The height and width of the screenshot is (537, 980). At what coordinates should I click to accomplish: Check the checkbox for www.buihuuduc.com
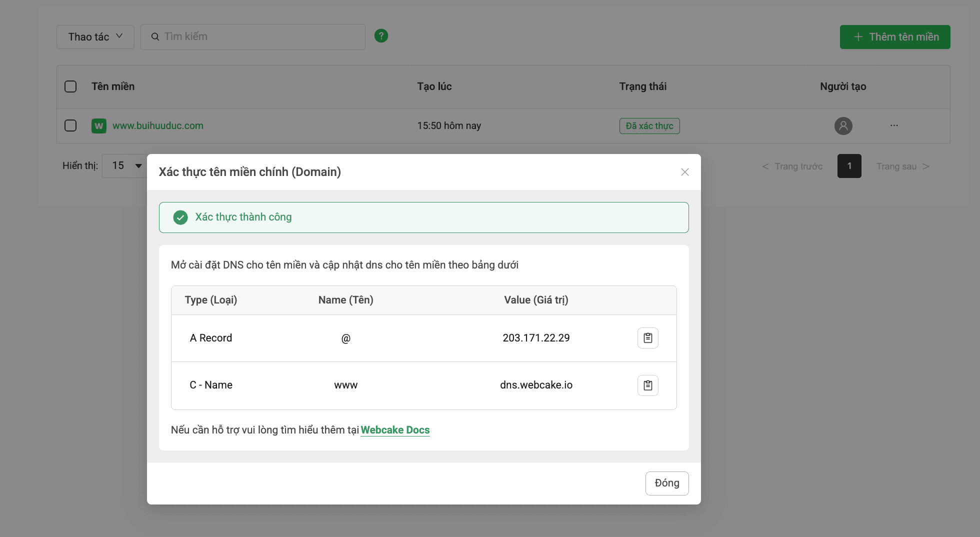pyautogui.click(x=70, y=125)
